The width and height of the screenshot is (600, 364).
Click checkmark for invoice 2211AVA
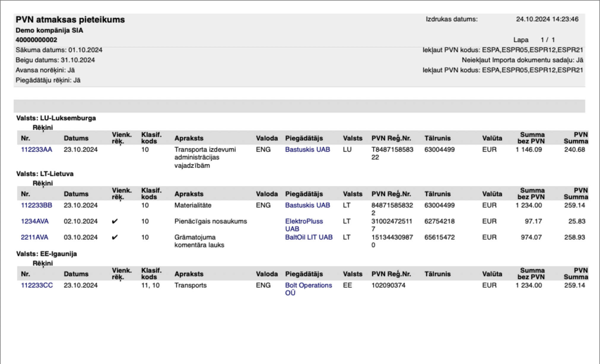(x=115, y=237)
